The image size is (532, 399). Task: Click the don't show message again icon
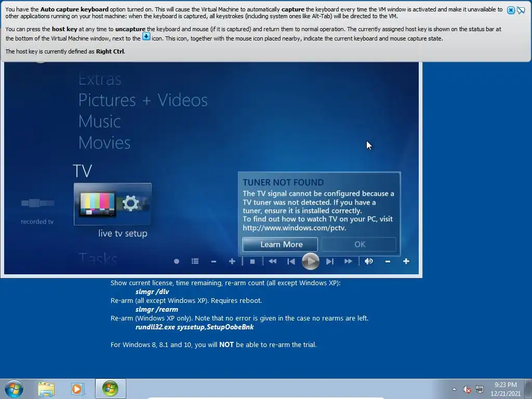[x=521, y=10]
